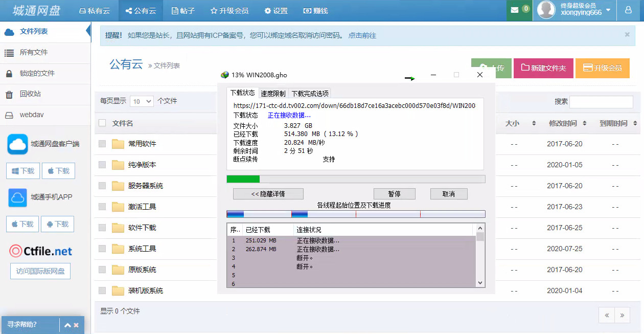
Task: Click << 隐藏详情 in the download dialog
Action: click(268, 194)
